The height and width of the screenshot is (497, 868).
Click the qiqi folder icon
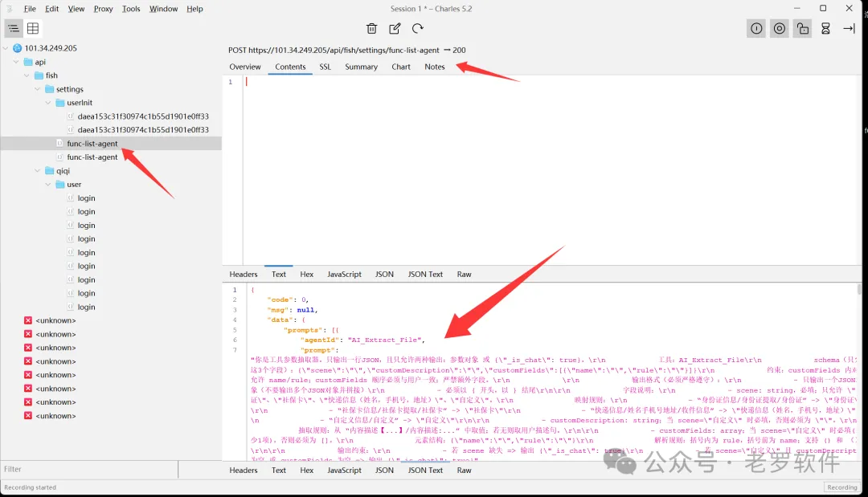(x=50, y=171)
